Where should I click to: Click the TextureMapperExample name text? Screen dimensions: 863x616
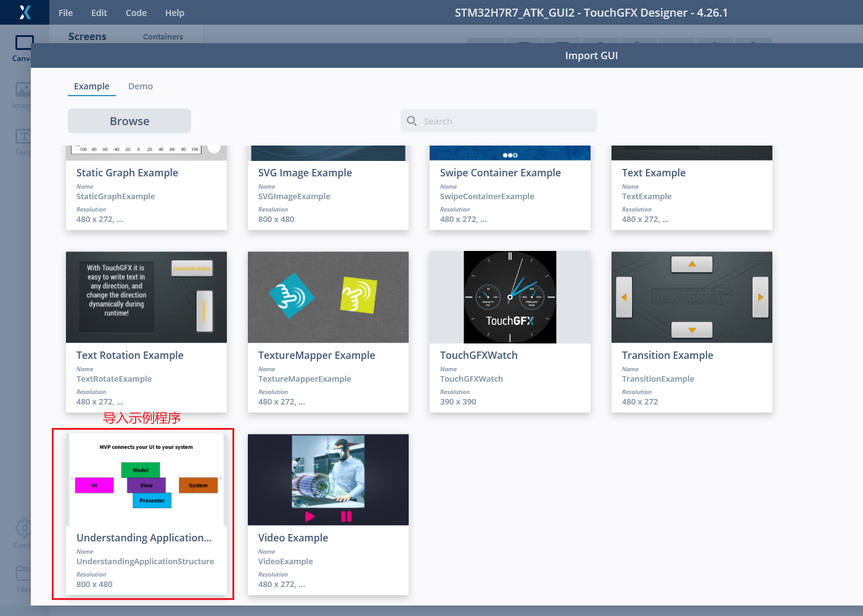305,379
